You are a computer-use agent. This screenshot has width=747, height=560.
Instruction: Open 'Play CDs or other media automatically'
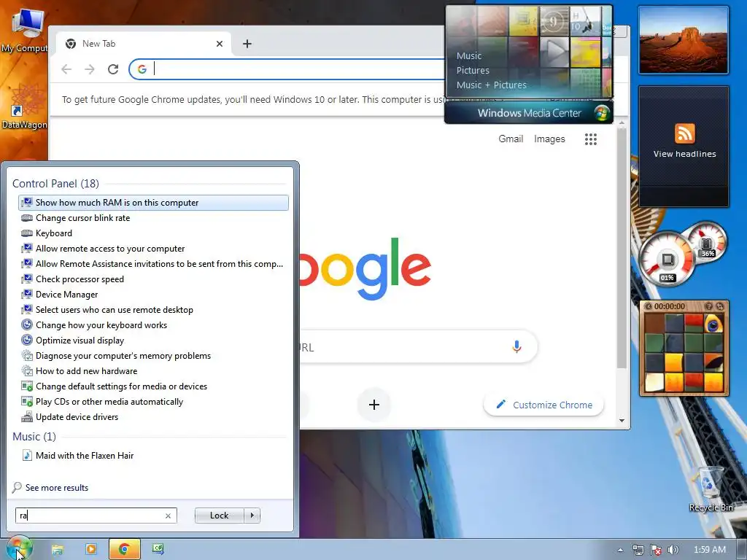(153, 402)
